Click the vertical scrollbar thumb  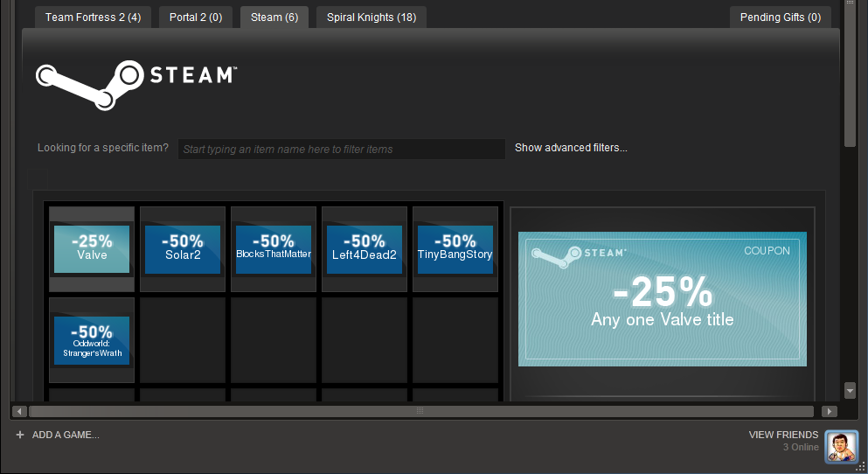click(851, 74)
